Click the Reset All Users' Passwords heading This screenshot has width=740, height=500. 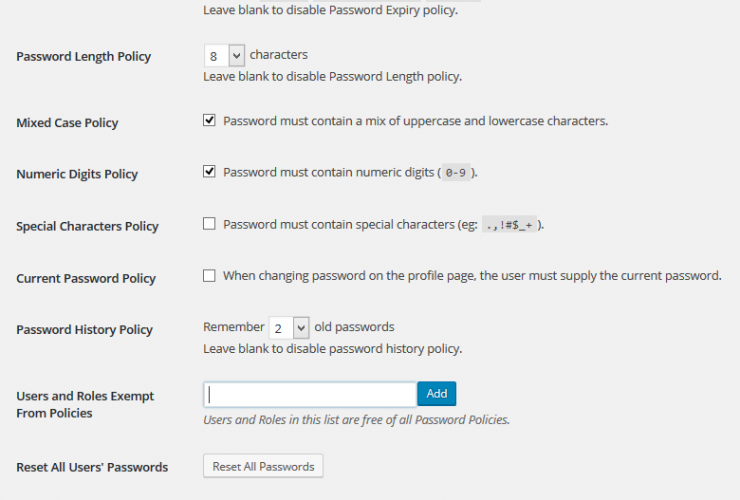pos(92,467)
